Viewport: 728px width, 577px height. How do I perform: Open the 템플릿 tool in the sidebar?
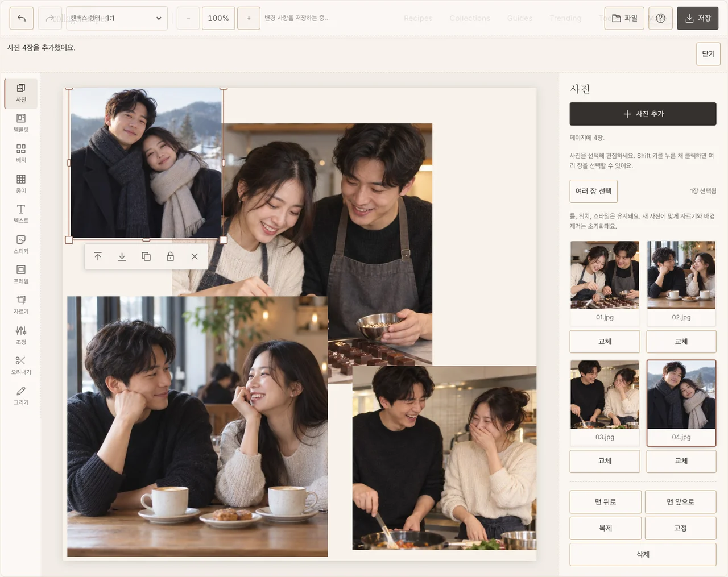tap(21, 123)
